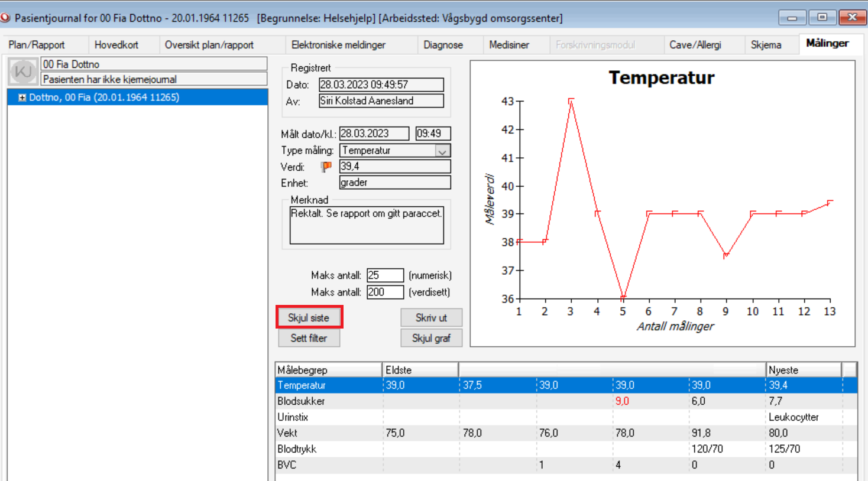Viewport: 868px width, 481px height.
Task: Select the Blodtrykk row
Action: click(x=566, y=449)
